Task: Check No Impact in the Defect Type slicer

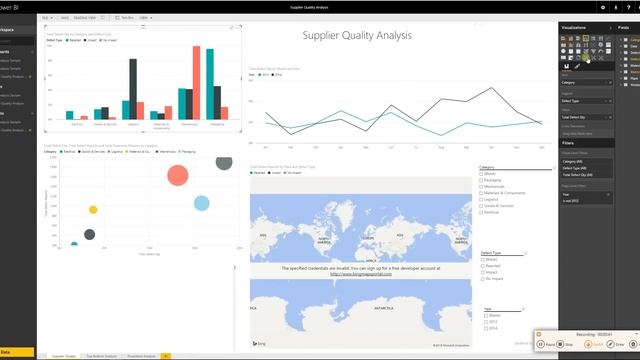Action: [x=483, y=279]
